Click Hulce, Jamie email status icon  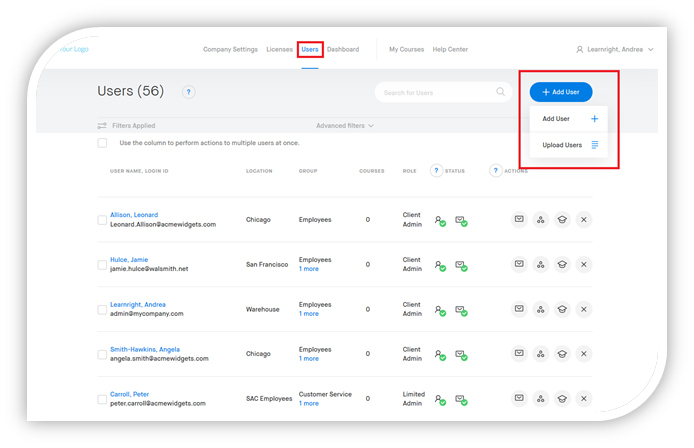[461, 265]
